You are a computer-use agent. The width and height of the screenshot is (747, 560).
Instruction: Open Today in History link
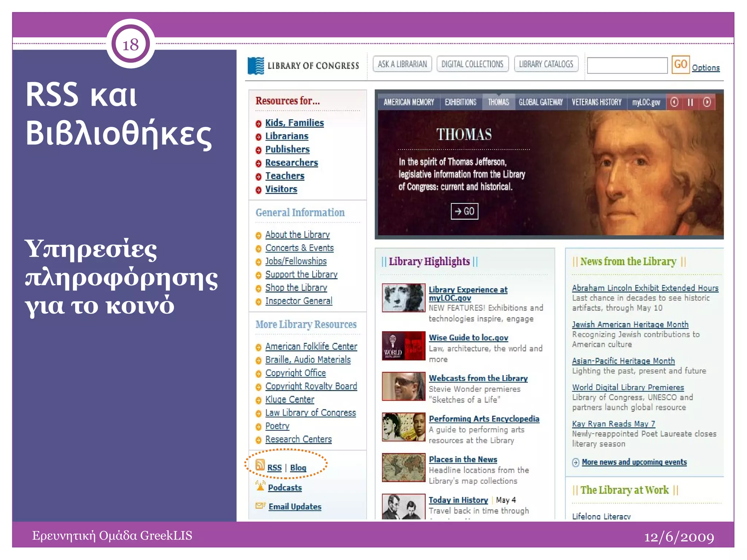pyautogui.click(x=458, y=500)
